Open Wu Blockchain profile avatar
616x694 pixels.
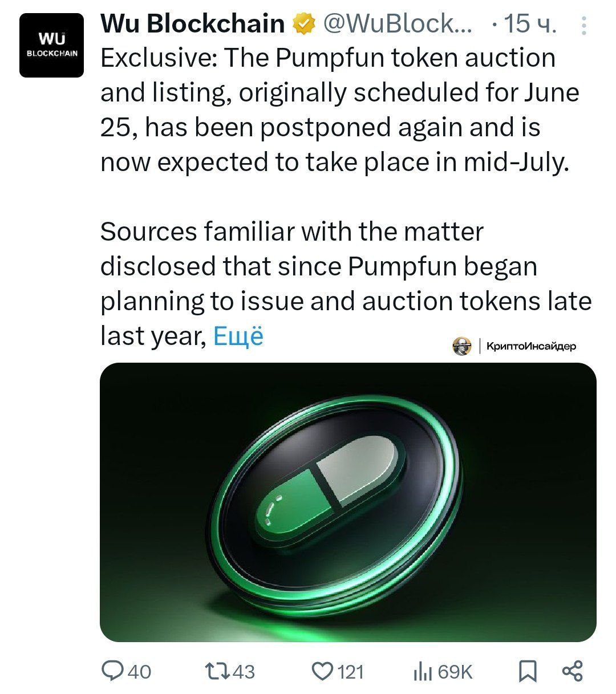(52, 45)
